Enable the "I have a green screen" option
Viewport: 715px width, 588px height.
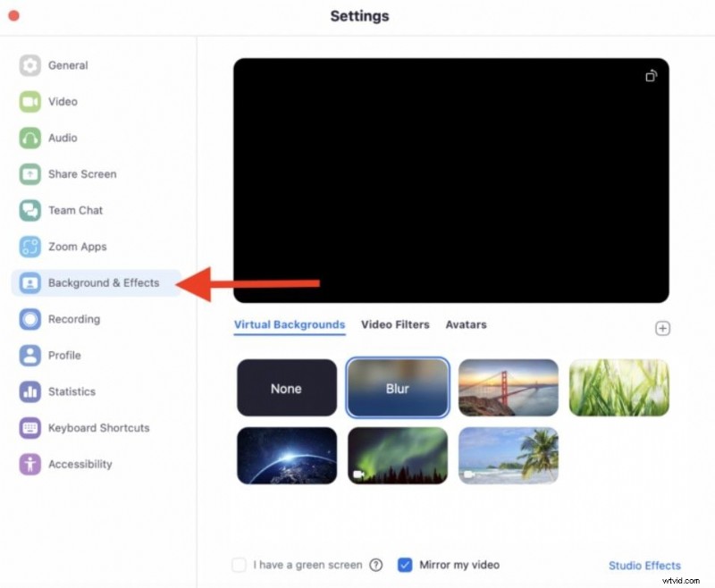(239, 565)
